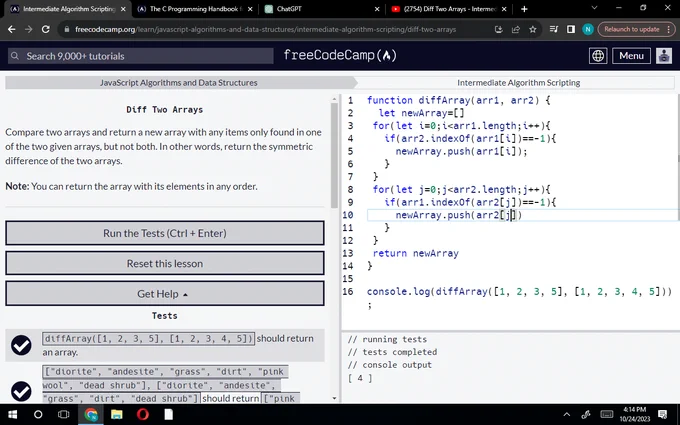
Task: Click Reset this lesson button
Action: pos(165,264)
